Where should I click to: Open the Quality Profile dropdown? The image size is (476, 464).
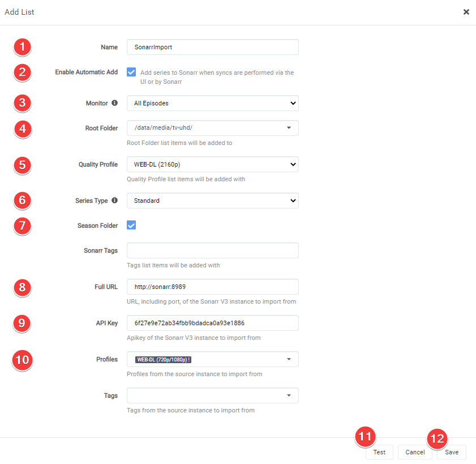click(212, 164)
